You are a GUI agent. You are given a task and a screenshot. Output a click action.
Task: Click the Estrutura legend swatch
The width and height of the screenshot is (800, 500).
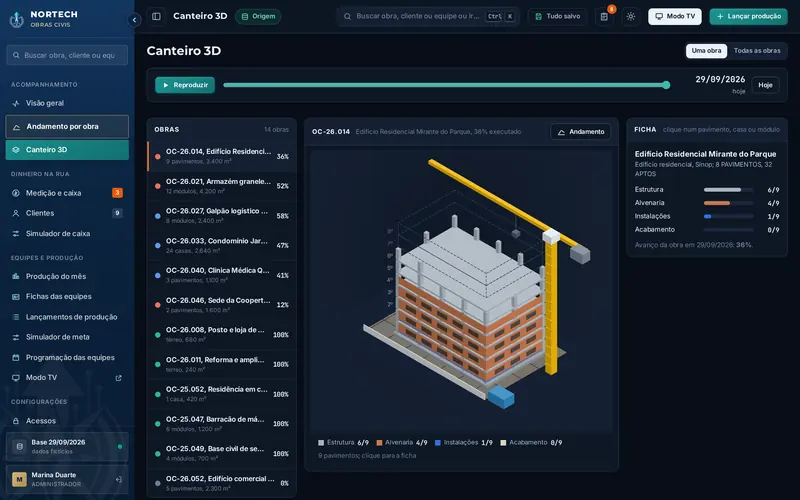pos(321,443)
